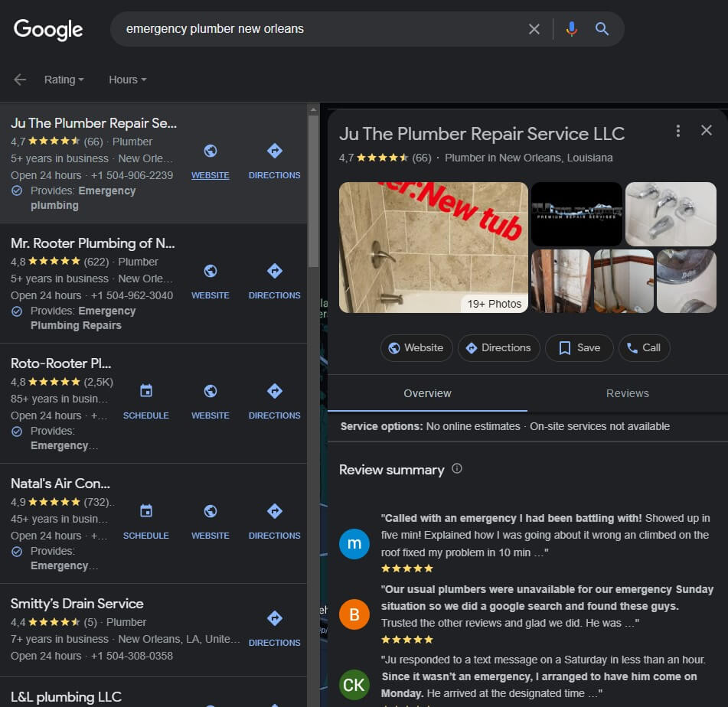Viewport: 728px width, 707px height.
Task: Open directions for Mr. Rooter Plumbing
Action: (274, 280)
